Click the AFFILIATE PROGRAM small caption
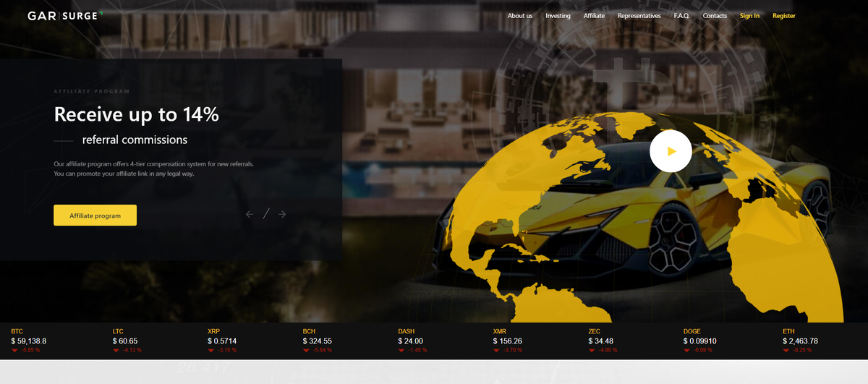The width and height of the screenshot is (868, 384). coord(92,92)
